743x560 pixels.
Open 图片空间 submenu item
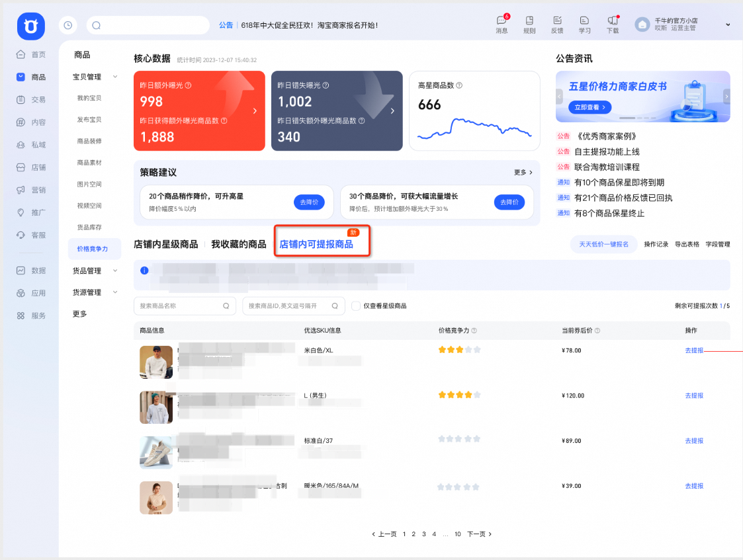pos(89,184)
